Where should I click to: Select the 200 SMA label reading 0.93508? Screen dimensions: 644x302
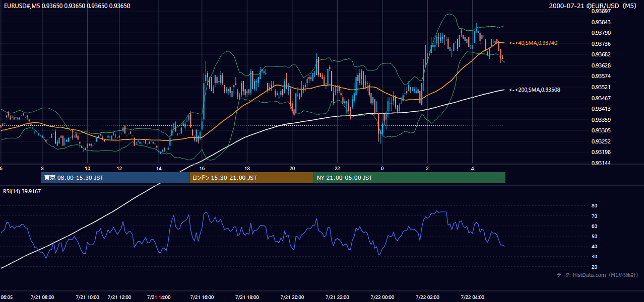point(535,90)
